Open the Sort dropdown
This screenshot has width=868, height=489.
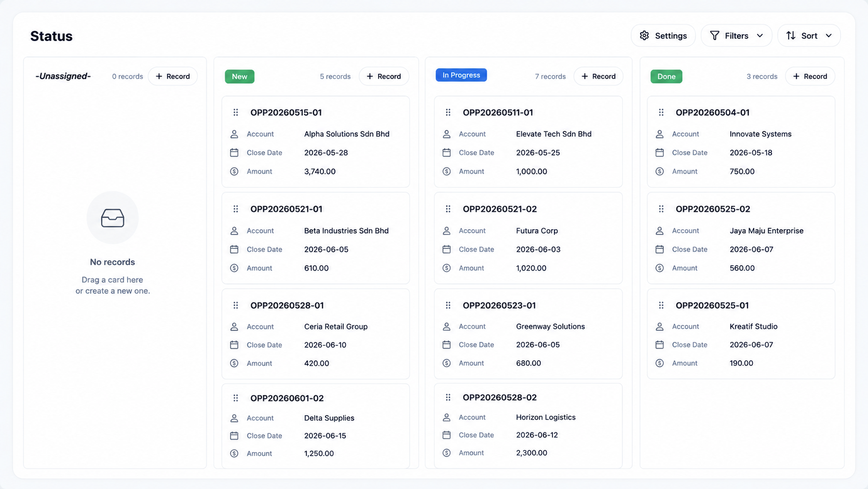tap(809, 35)
